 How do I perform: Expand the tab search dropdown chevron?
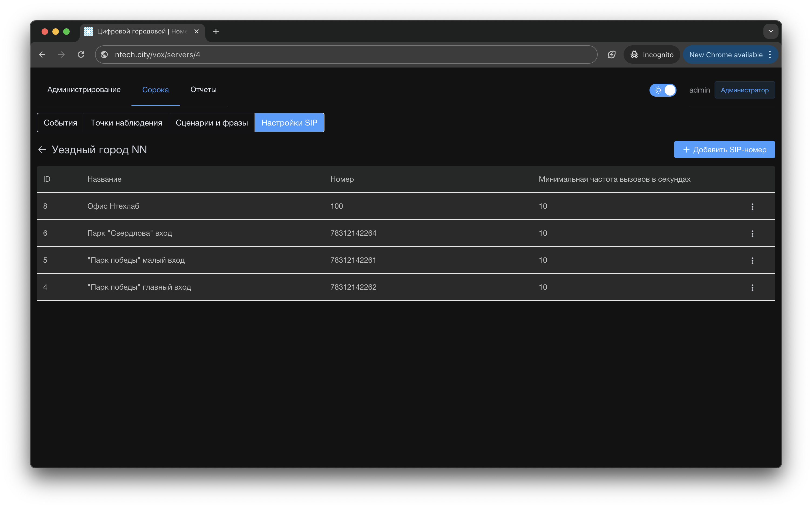click(771, 31)
